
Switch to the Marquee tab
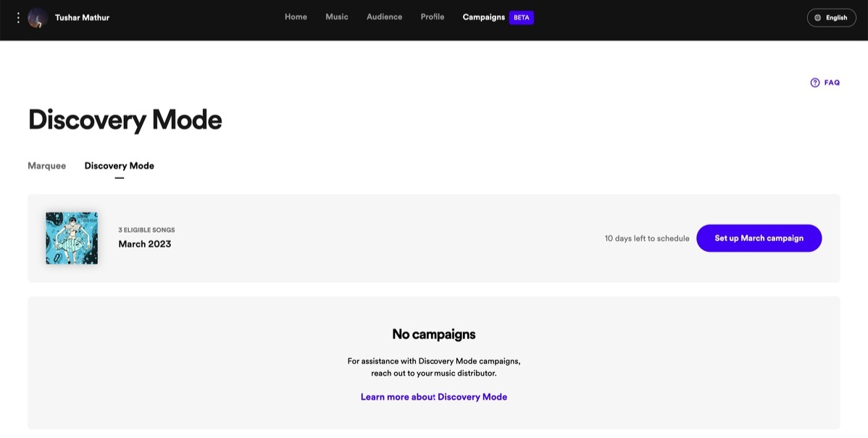(46, 166)
